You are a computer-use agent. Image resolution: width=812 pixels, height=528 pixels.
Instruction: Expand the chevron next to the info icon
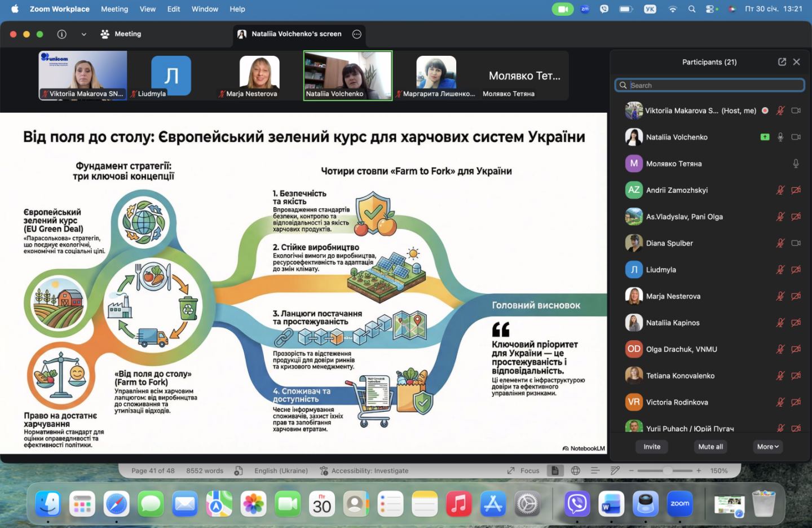(x=84, y=34)
